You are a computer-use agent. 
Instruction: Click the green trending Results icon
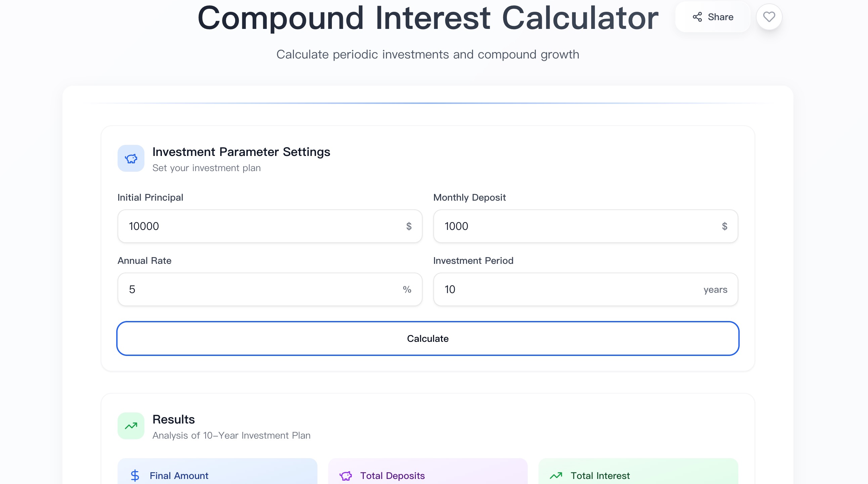[x=131, y=426]
